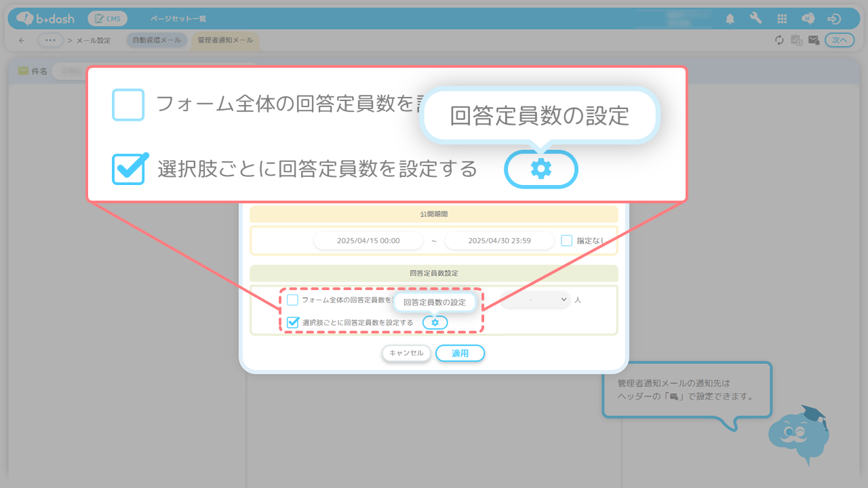Open the notifications bell icon
868x488 pixels.
tap(730, 19)
